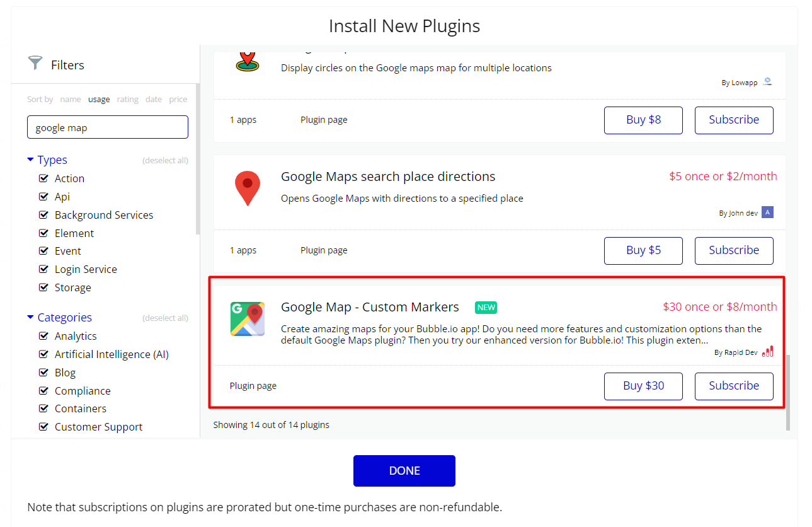The height and width of the screenshot is (527, 812).
Task: Click the red pin icon for Google Maps search
Action: coord(247,188)
